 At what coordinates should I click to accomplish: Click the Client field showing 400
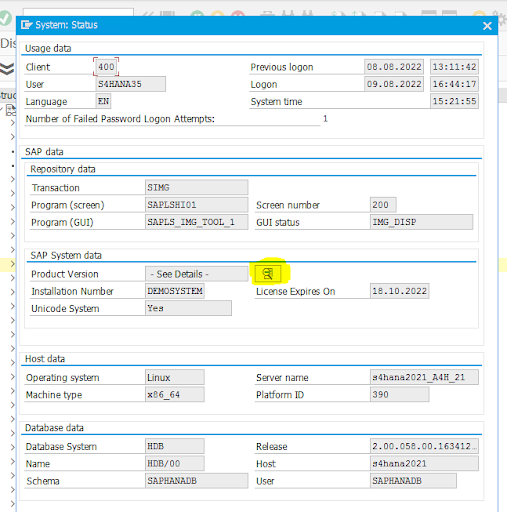(x=106, y=67)
